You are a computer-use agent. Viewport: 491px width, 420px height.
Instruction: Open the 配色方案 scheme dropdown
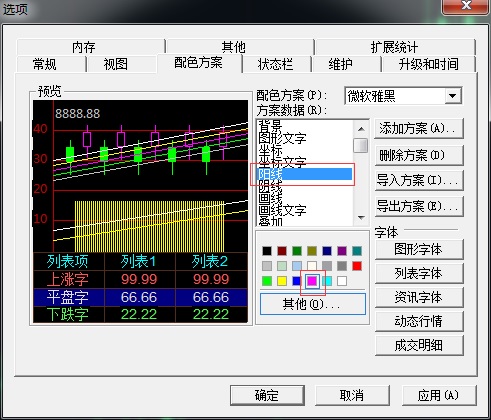[453, 96]
